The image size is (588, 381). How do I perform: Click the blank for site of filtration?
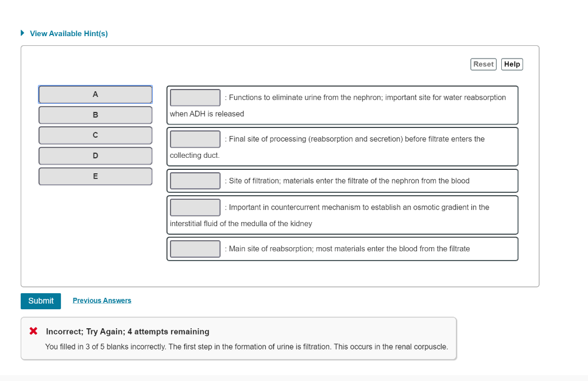point(195,180)
